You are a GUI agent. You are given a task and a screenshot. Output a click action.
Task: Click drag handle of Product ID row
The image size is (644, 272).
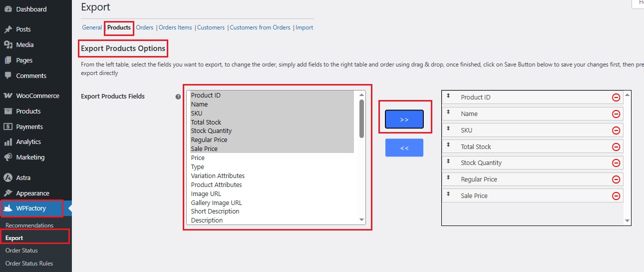448,95
